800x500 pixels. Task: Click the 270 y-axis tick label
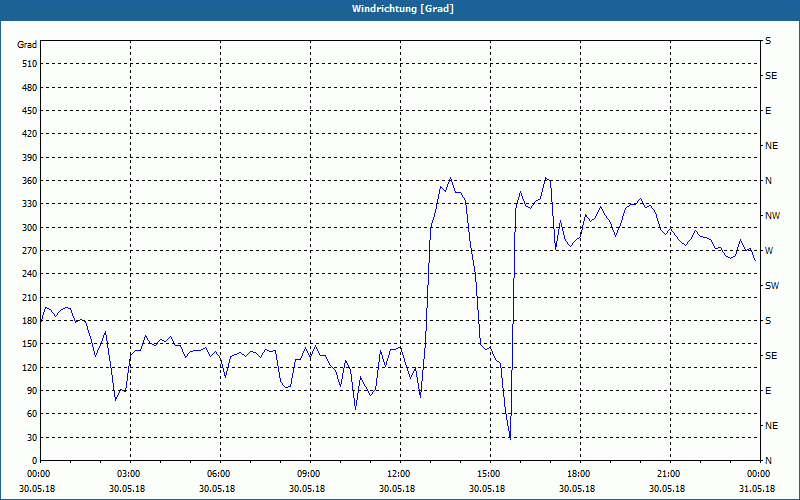pyautogui.click(x=30, y=251)
